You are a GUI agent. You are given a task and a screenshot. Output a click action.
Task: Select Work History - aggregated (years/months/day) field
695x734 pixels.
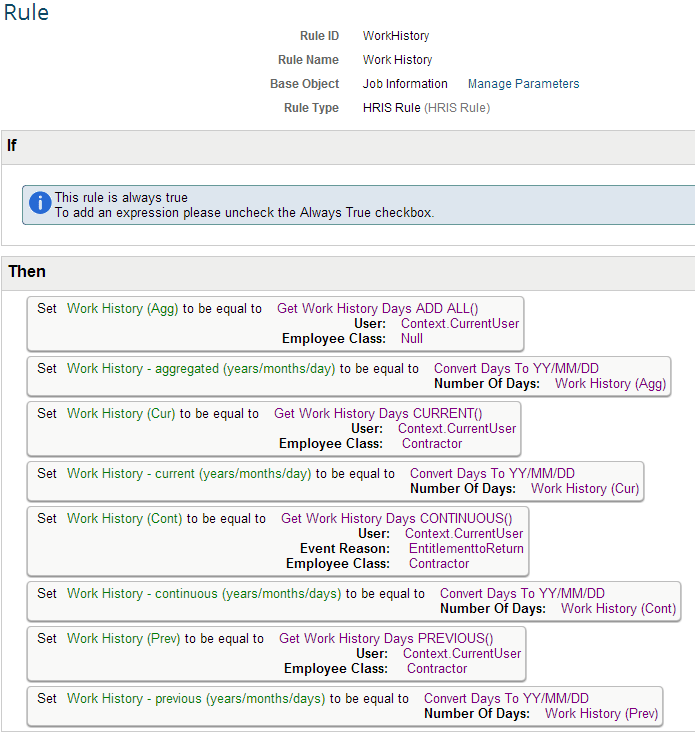pyautogui.click(x=201, y=368)
